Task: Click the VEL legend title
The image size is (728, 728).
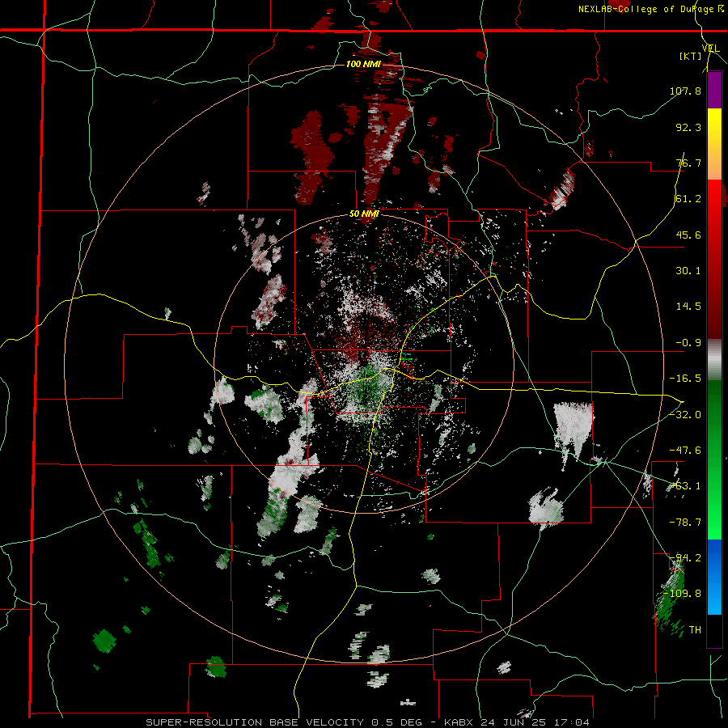Action: click(x=711, y=49)
